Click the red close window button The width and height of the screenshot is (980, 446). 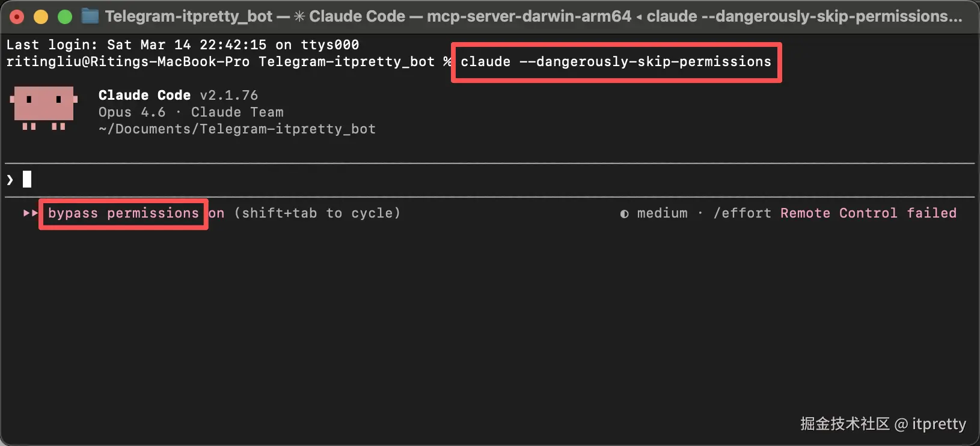[17, 16]
